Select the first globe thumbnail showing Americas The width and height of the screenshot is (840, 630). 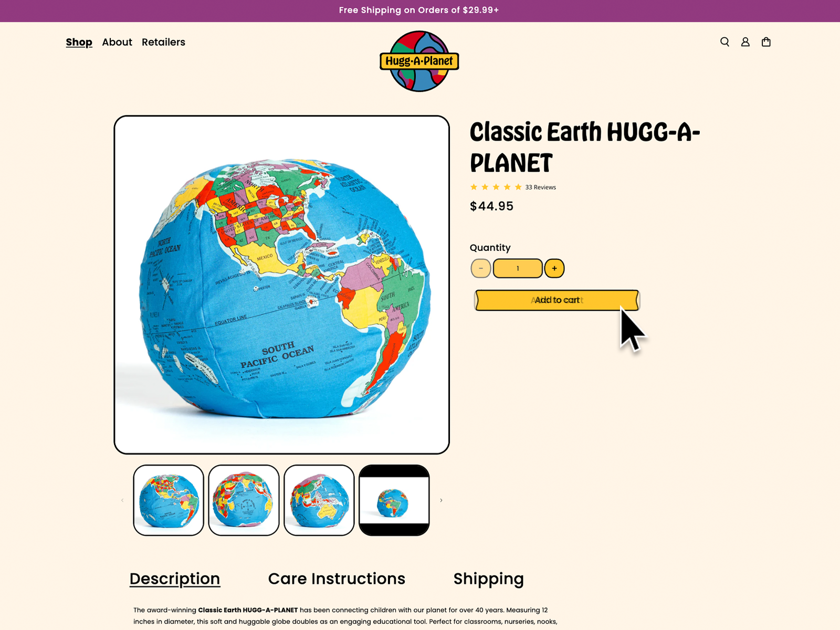tap(169, 500)
